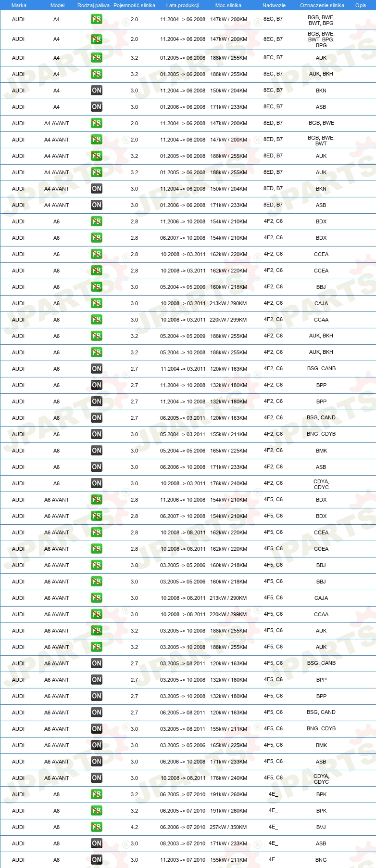This screenshot has height=868, width=376.
Task: Click 01.2006 -> 06.2008 in the A4 8EC row
Action: click(183, 107)
